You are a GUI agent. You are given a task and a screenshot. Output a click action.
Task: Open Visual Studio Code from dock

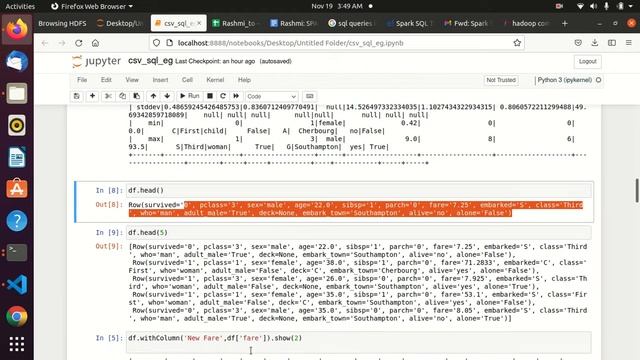tap(17, 284)
